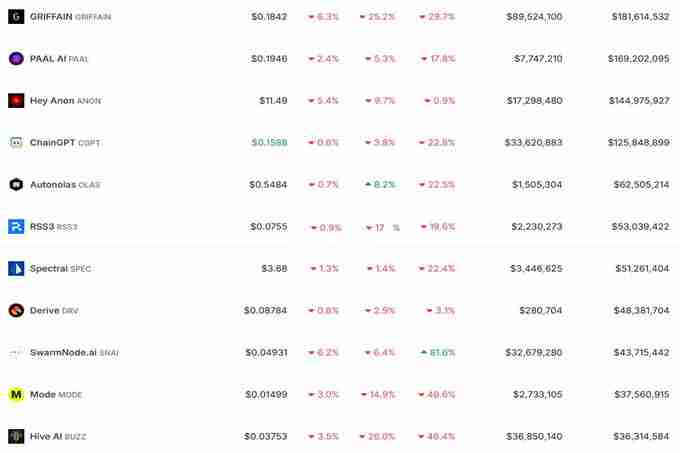Open the SwarmNode.ai SNAI link
This screenshot has height=453, width=680.
[62, 353]
